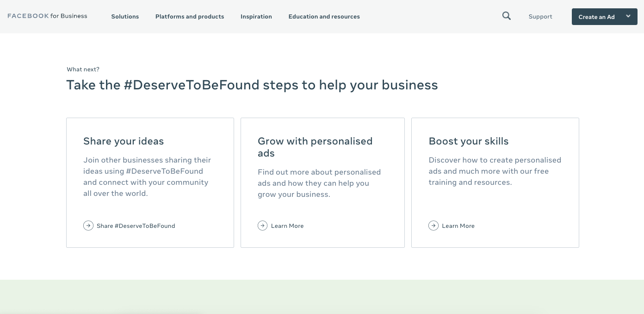Screen dimensions: 644x314
Task: Open Platforms and products menu
Action: (190, 17)
